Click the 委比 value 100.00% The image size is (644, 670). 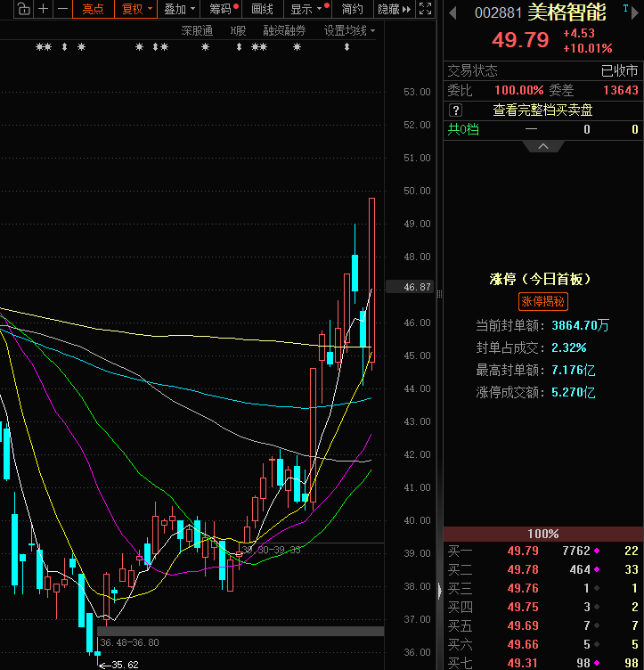point(519,90)
